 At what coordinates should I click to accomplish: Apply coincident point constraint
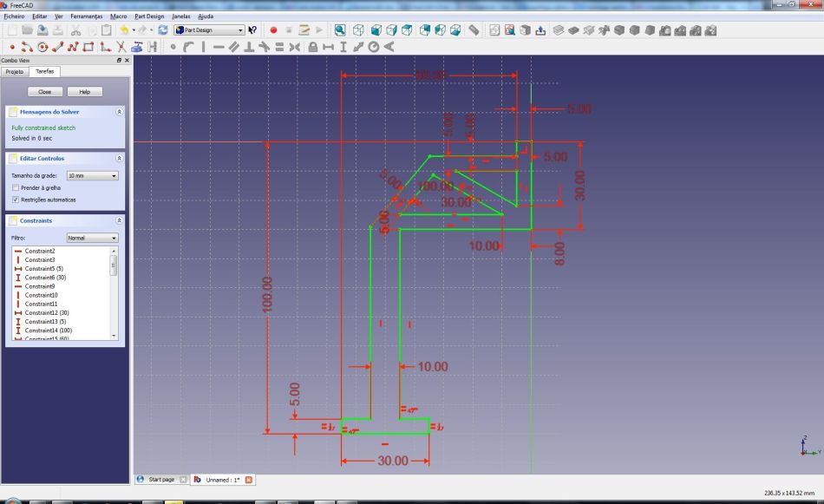173,47
